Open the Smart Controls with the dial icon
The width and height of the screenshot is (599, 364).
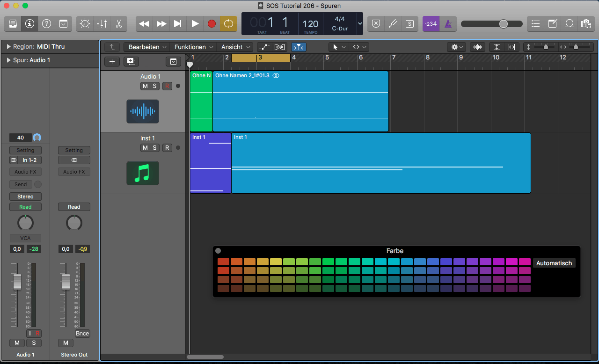[x=85, y=23]
